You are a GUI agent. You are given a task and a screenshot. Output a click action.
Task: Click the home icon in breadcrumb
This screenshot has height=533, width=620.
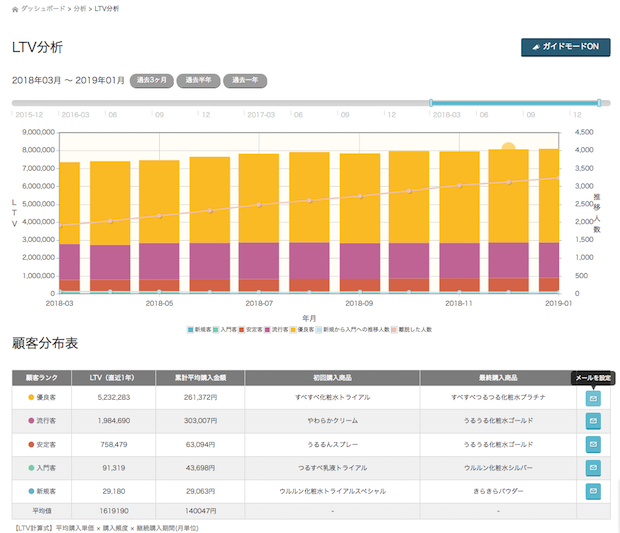(14, 8)
